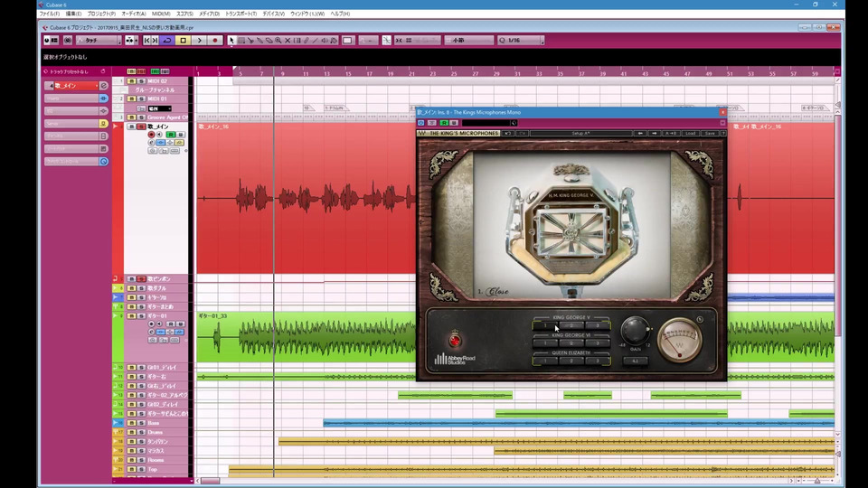The height and width of the screenshot is (488, 868).
Task: Go to previous preset with left arrow
Action: click(x=640, y=134)
